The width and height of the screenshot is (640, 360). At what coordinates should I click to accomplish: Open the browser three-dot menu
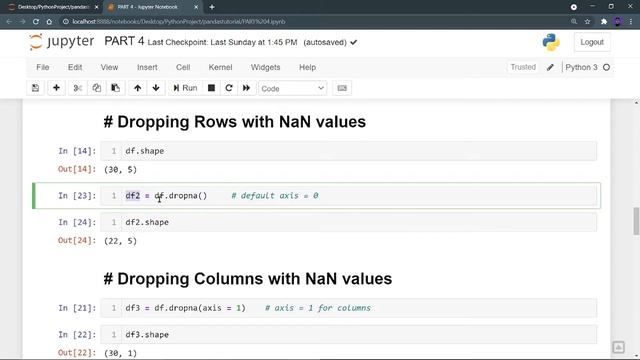pyautogui.click(x=631, y=22)
